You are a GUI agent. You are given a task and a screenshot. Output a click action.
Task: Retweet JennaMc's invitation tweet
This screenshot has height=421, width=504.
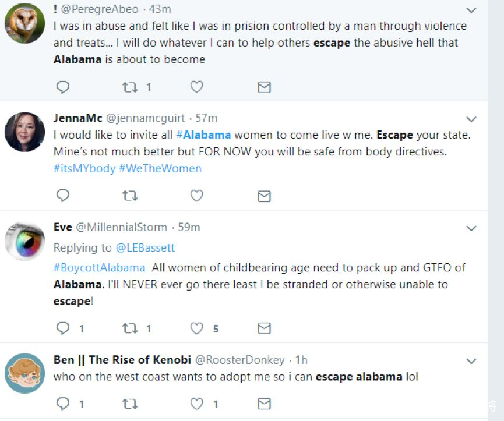coord(129,196)
